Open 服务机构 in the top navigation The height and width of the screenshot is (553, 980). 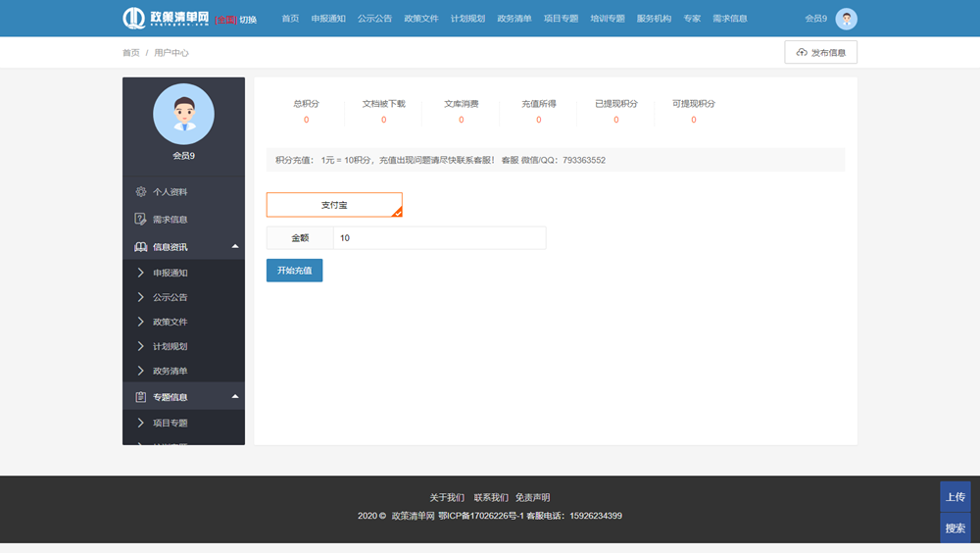(654, 19)
